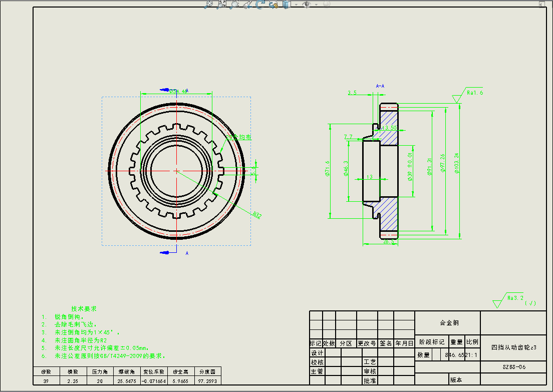Select the 技术要求 technical requirements heading
The image size is (553, 392).
(x=84, y=308)
